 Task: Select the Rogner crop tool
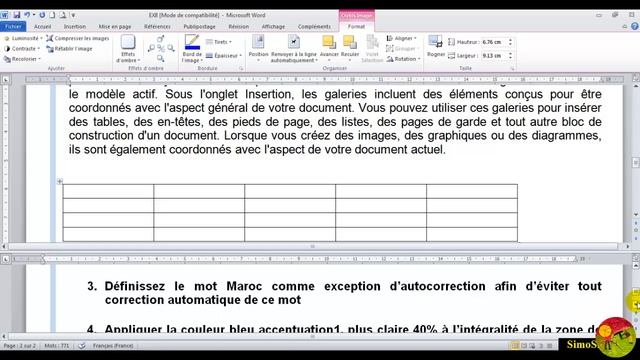coord(436,46)
